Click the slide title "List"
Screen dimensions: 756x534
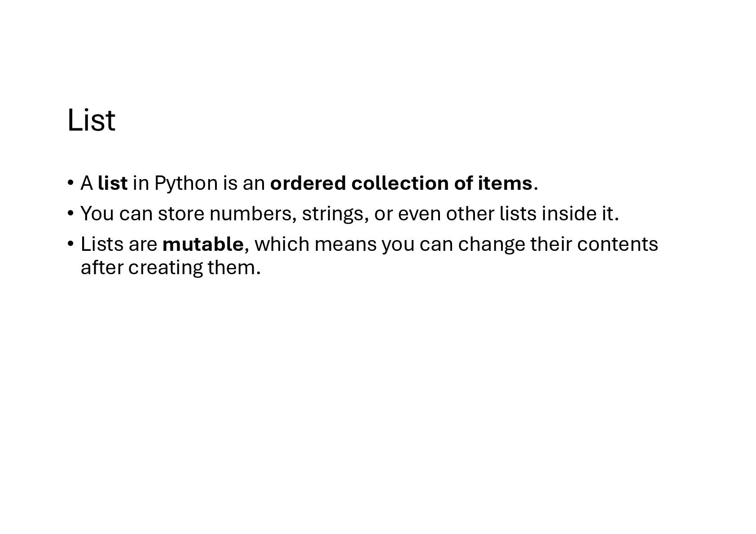91,120
